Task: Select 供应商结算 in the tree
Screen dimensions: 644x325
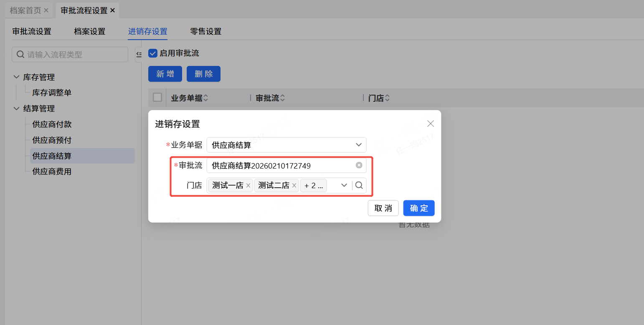Action: click(x=82, y=156)
